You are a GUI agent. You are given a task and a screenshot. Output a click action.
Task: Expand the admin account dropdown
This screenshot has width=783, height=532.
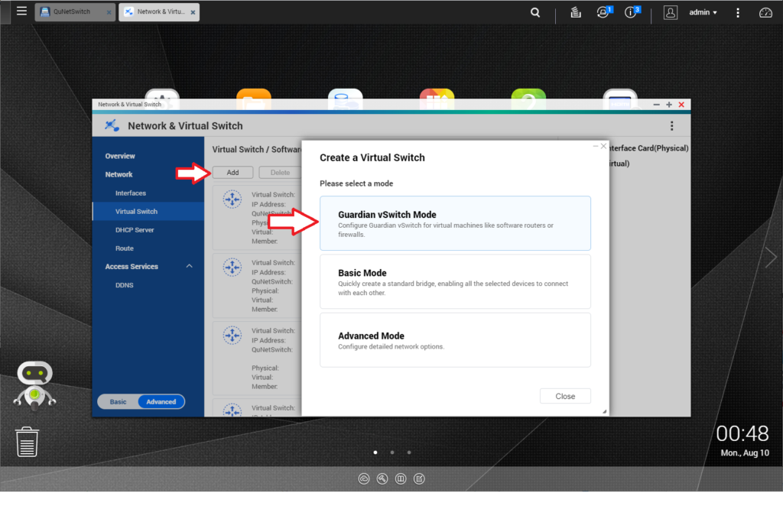[703, 12]
